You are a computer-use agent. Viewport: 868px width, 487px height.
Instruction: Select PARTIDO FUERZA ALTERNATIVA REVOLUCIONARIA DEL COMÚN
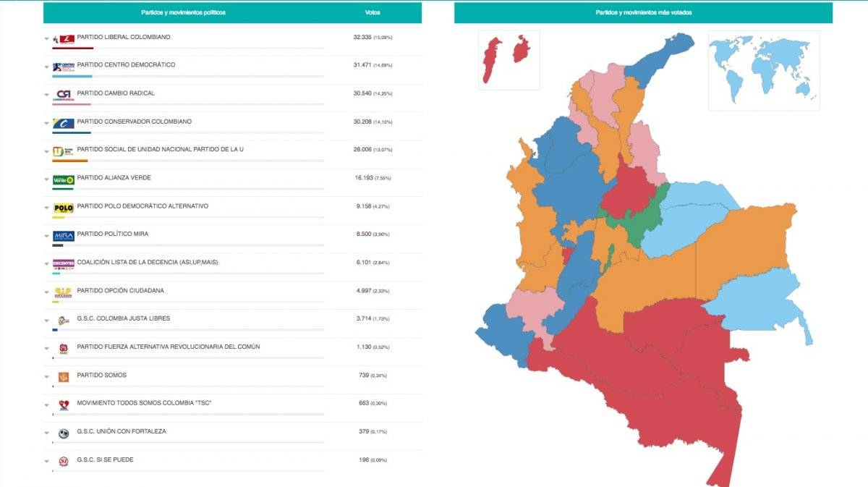point(168,347)
